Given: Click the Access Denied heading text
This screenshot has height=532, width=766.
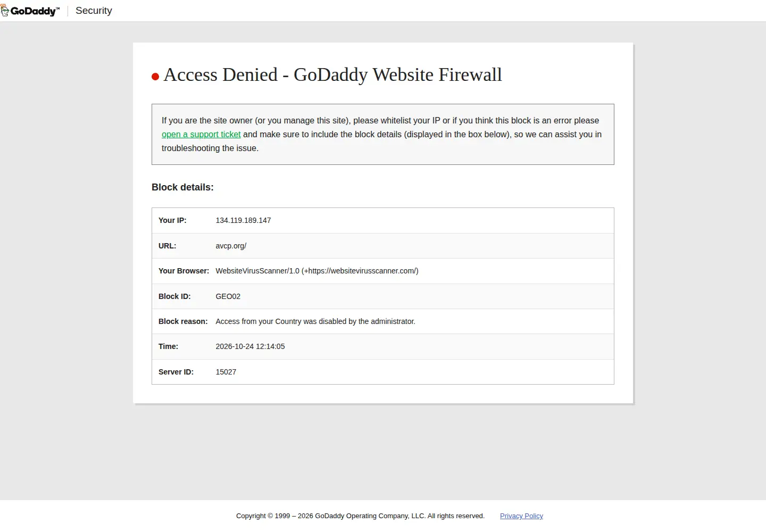Looking at the screenshot, I should pyautogui.click(x=332, y=74).
